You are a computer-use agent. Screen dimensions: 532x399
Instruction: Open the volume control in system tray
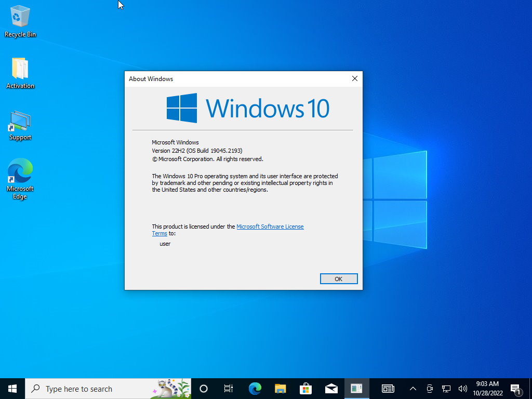tap(462, 389)
